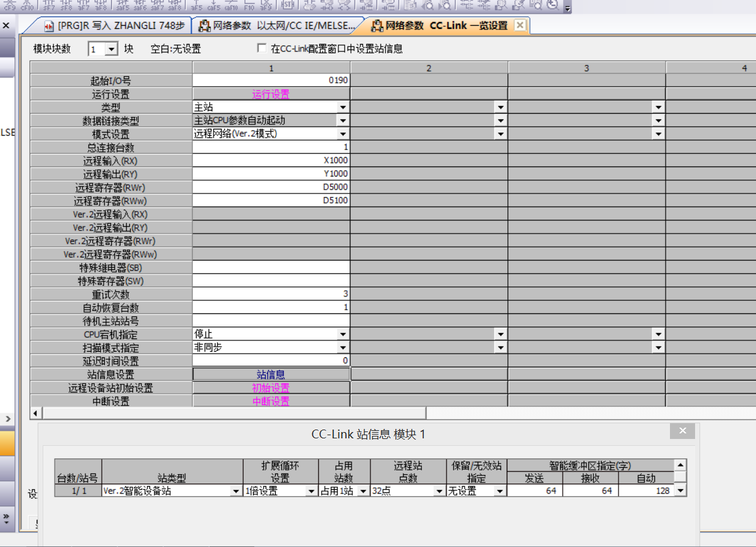Click the 中断设置 button
Image resolution: width=756 pixels, height=547 pixels.
tap(271, 401)
